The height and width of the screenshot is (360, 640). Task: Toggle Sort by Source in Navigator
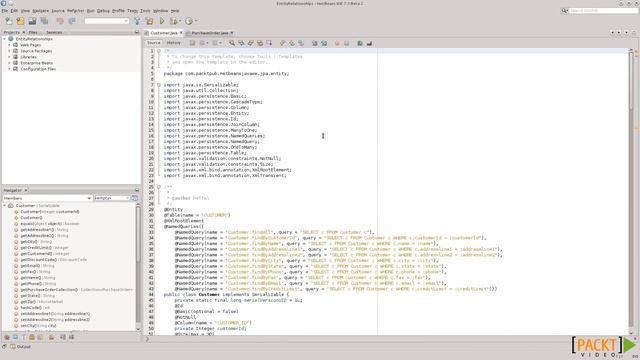tap(71, 337)
